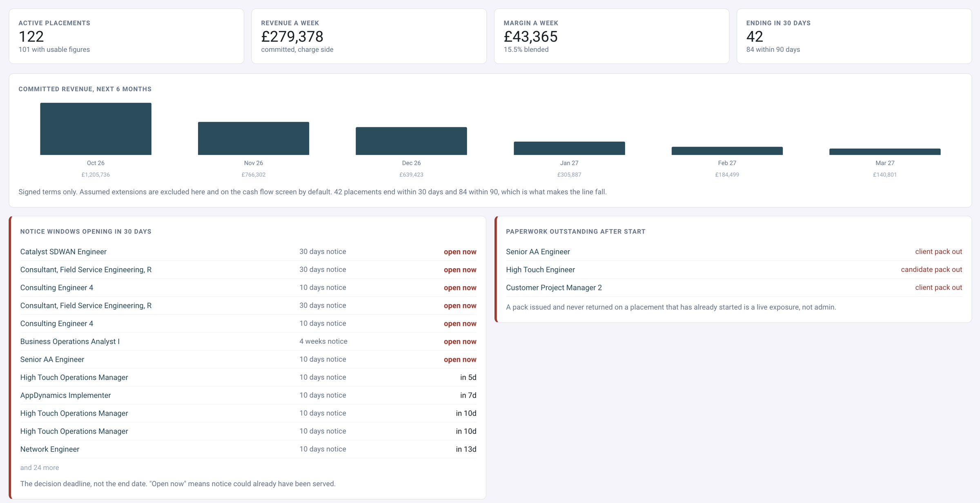980x503 pixels.
Task: Click the 'Paperwork Outstanding After Start' heading
Action: 576,232
